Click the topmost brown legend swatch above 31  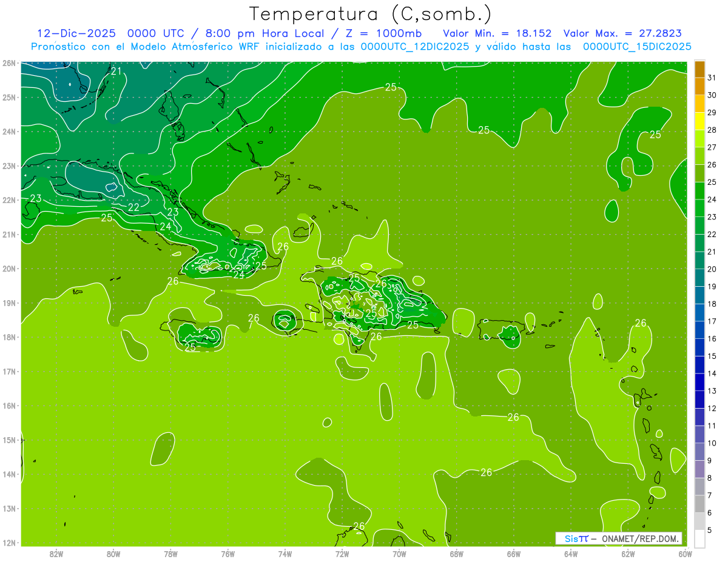(x=699, y=69)
